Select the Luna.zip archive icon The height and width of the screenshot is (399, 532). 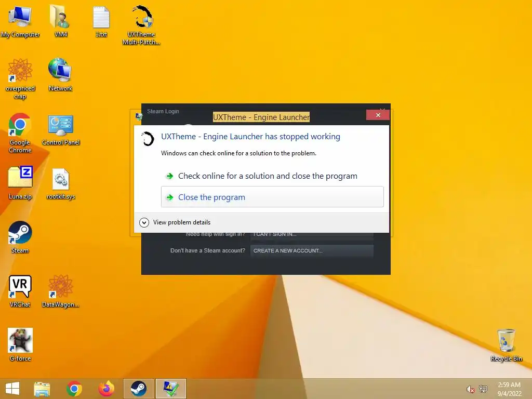pyautogui.click(x=20, y=183)
